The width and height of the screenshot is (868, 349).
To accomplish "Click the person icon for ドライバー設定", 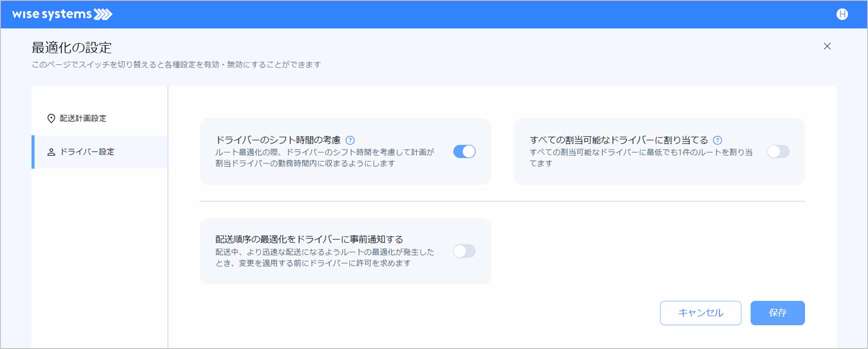I will [51, 152].
